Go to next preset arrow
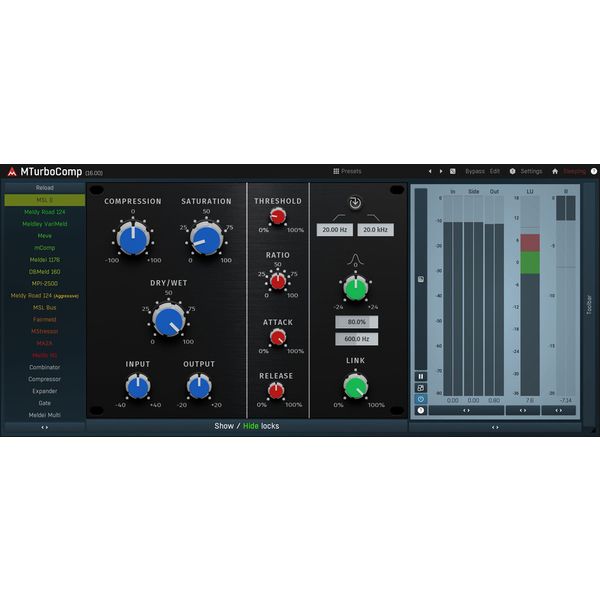This screenshot has width=600, height=600. tap(441, 171)
